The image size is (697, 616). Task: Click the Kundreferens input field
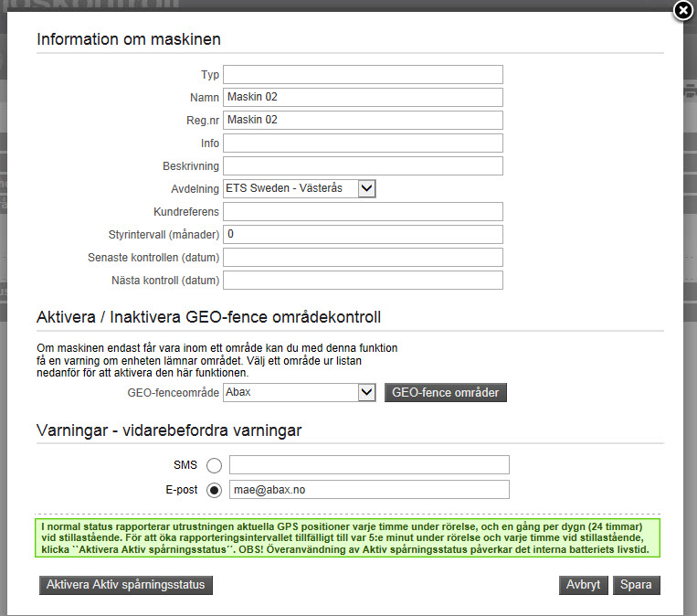point(363,212)
